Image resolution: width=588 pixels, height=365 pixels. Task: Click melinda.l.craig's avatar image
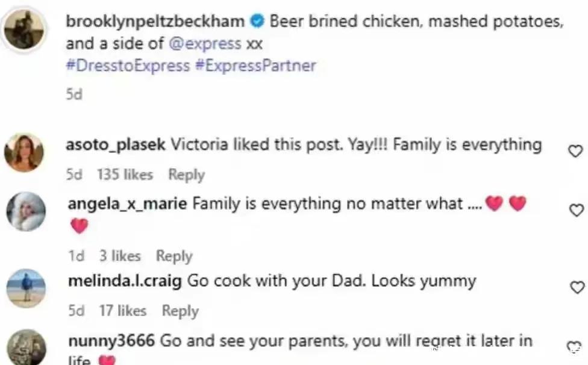coord(25,289)
